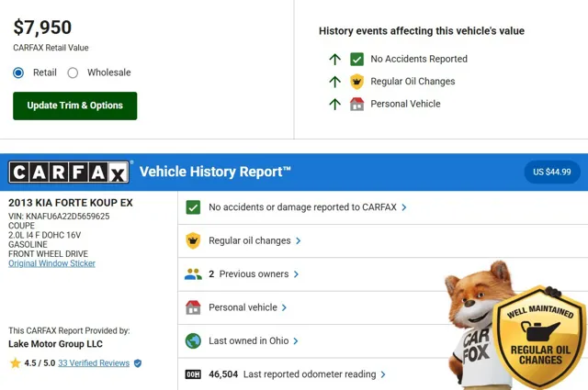Viewport: 588px width, 390px height.
Task: Click the oil changes shield icon in value events
Action: coord(356,82)
